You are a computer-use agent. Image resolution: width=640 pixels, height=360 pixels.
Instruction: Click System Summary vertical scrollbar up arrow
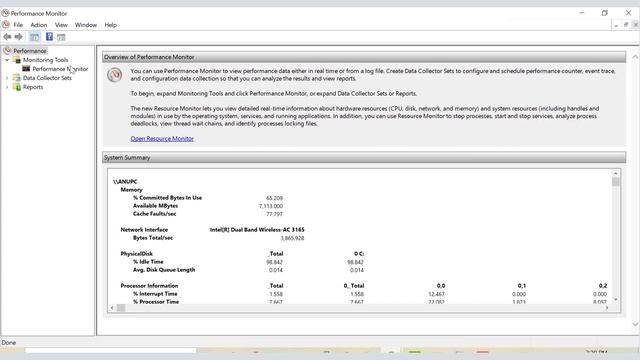coord(616,173)
